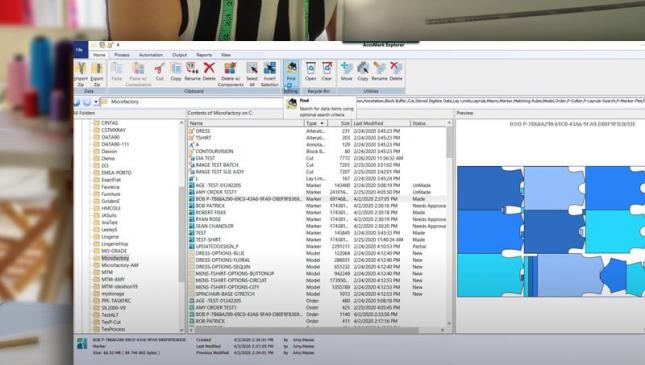This screenshot has height=365, width=645.
Task: Select the Microfactory-AM folder in tree
Action: [120, 265]
